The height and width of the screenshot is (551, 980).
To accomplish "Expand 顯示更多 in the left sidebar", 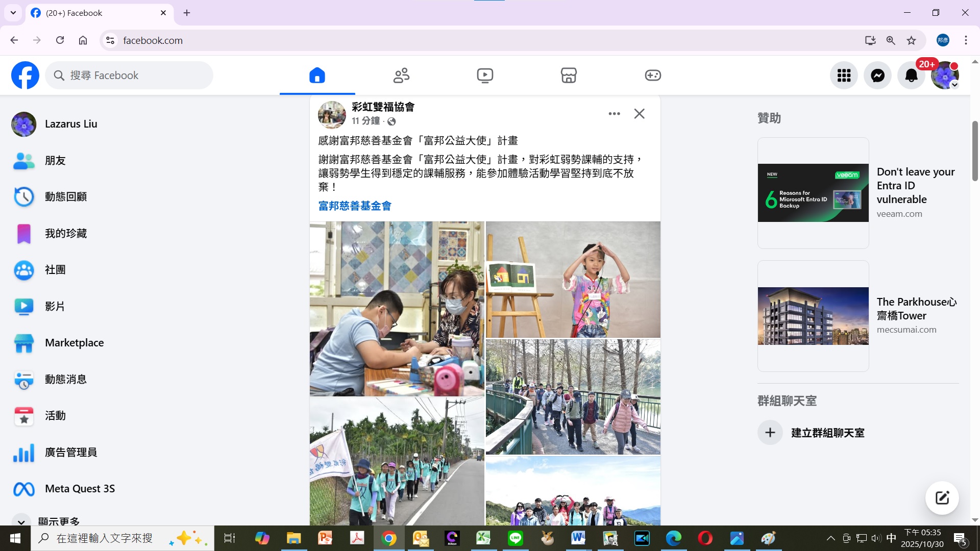I will 59,521.
